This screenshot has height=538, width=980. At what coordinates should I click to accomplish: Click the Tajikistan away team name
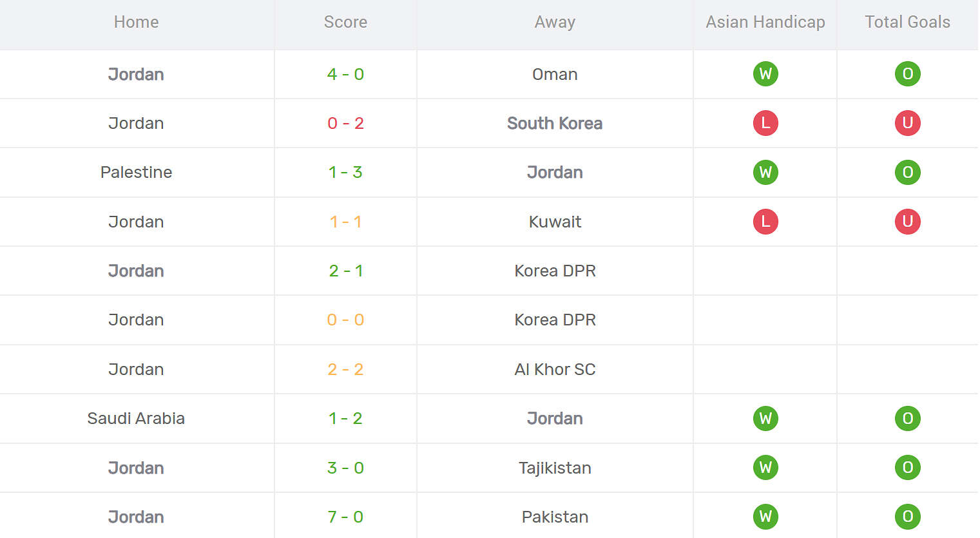(555, 468)
